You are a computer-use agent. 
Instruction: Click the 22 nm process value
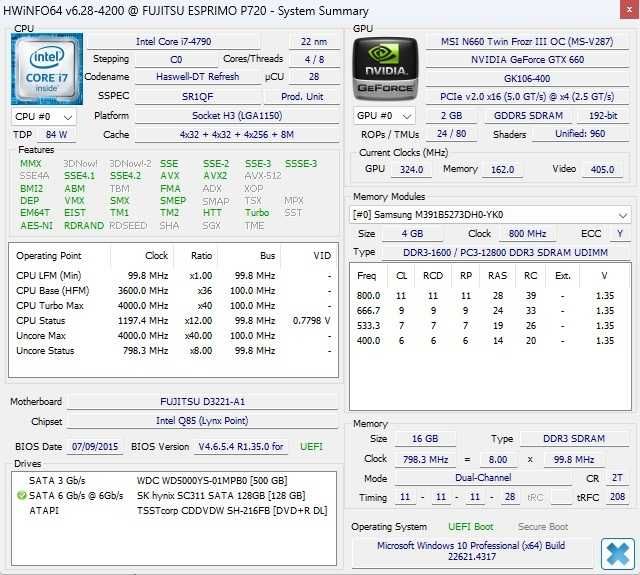314,42
